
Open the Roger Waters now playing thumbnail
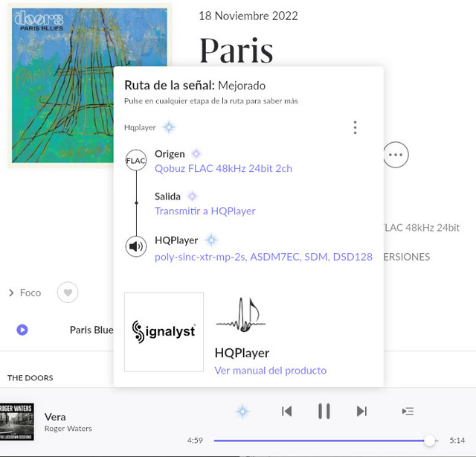[16, 422]
